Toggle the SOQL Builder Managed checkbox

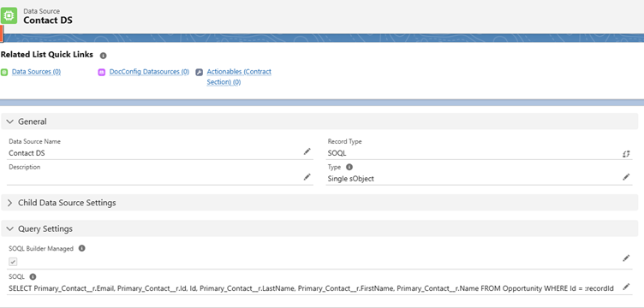coord(13,262)
